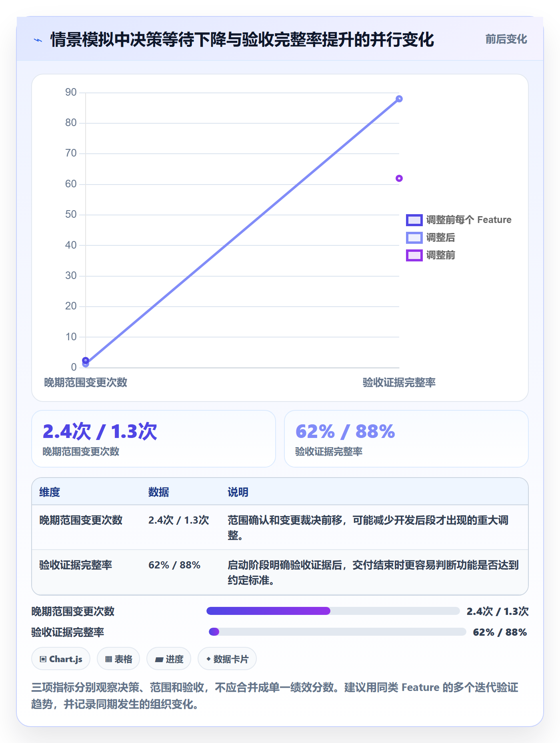560x743 pixels.
Task: Toggle the 调整前每个 Feature legend swatch
Action: (414, 220)
